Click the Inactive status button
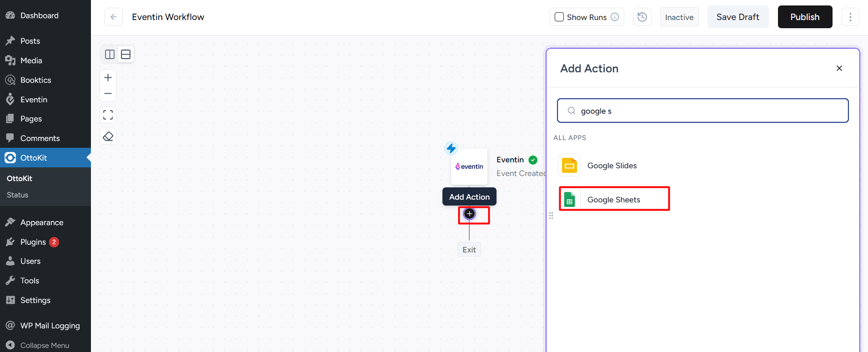This screenshot has height=352, width=868. point(679,17)
